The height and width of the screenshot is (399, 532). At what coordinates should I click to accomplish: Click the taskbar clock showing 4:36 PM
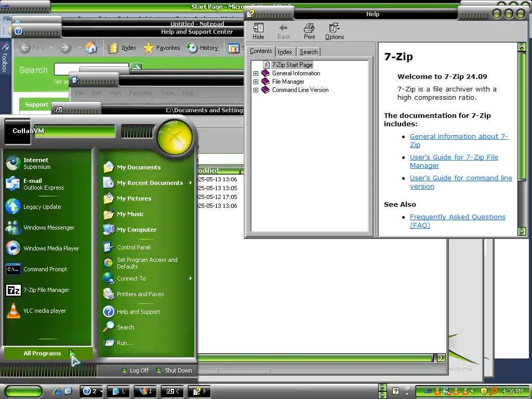pyautogui.click(x=513, y=391)
